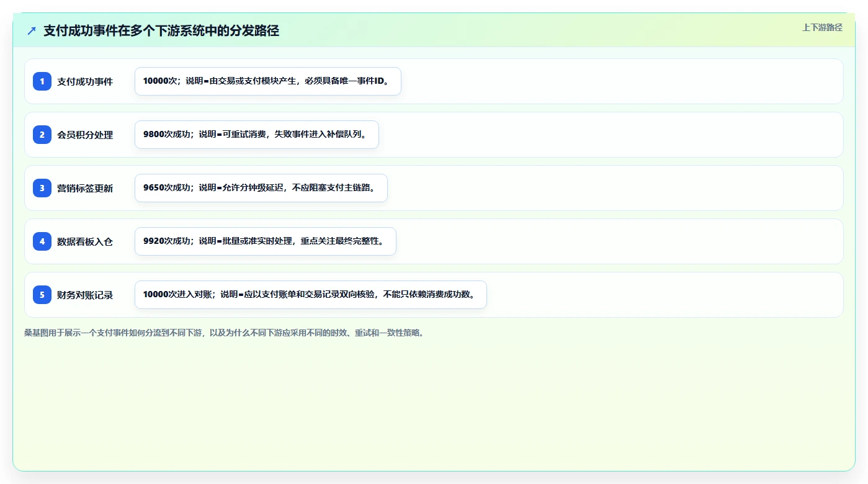Select step badge 4 for 数据看板入仓

click(x=42, y=241)
